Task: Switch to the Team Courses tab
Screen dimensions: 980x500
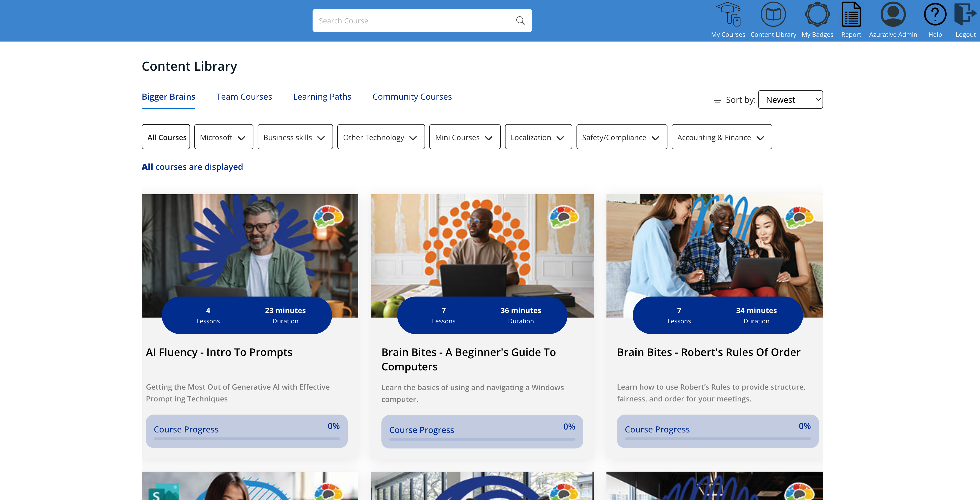Action: (244, 97)
